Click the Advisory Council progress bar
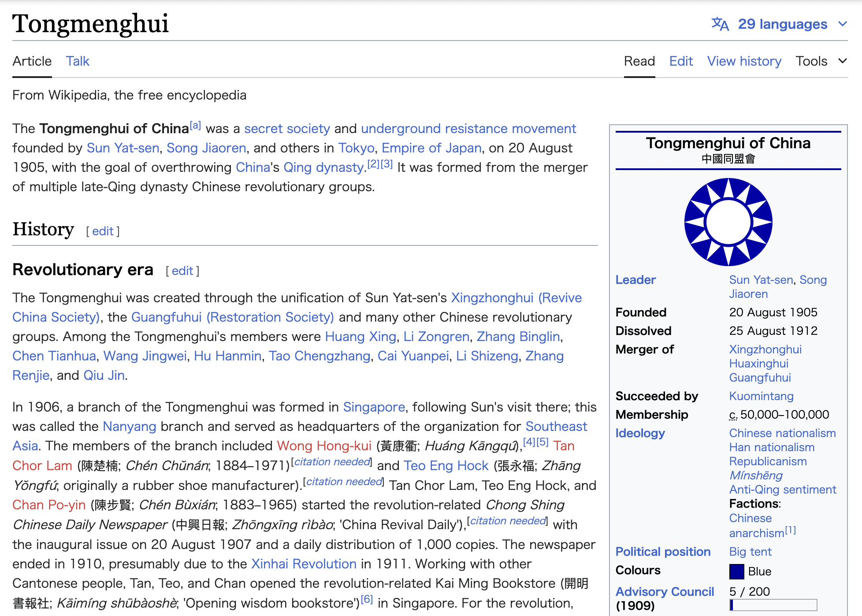The image size is (862, 616). coord(773,605)
